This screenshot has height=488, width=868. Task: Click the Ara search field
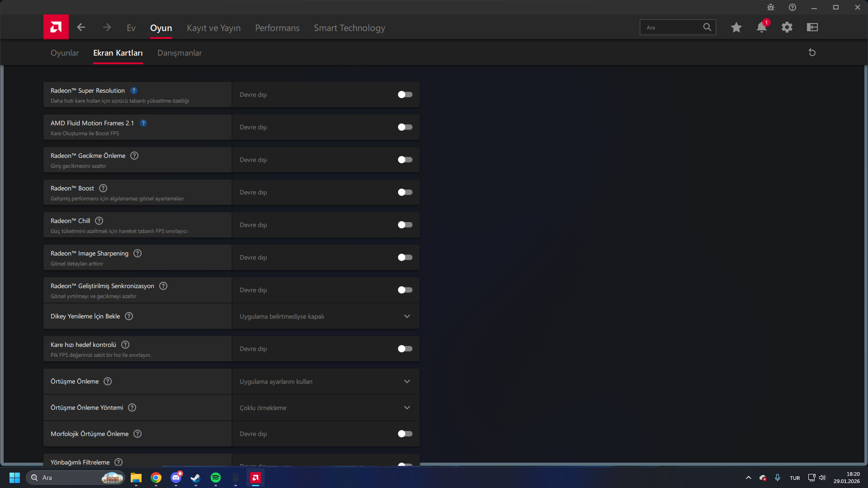point(678,27)
